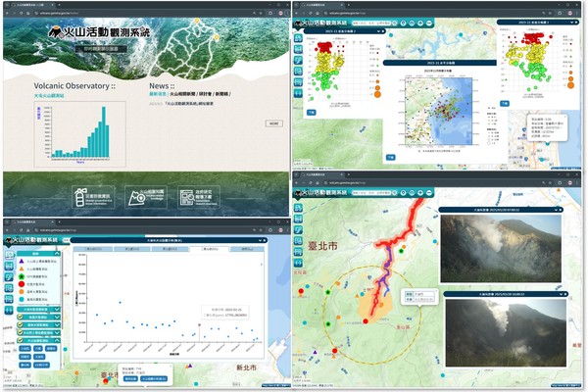This screenshot has height=392, width=588.
Task: Click profile avatar in homepage browser window
Action: (x=280, y=13)
